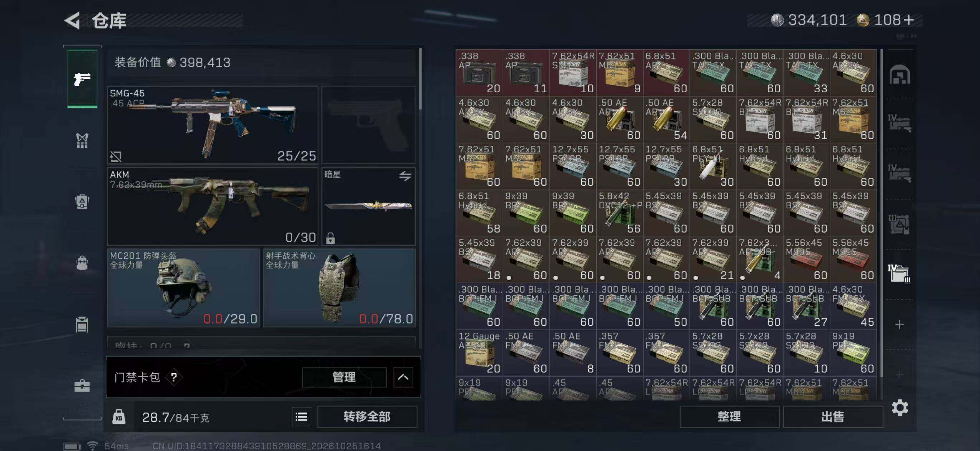Select the weapons pistol tab in left sidebar
The height and width of the screenshot is (451, 980).
[x=82, y=79]
